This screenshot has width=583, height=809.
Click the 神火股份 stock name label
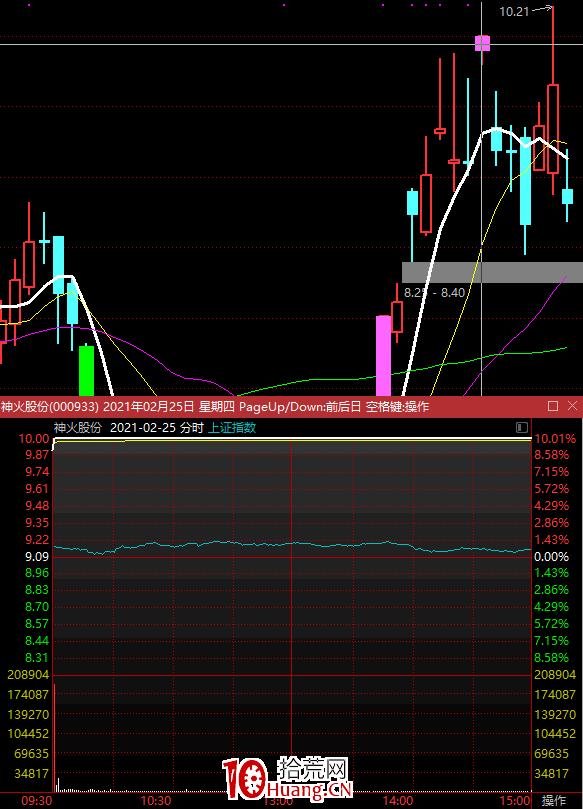coord(78,428)
